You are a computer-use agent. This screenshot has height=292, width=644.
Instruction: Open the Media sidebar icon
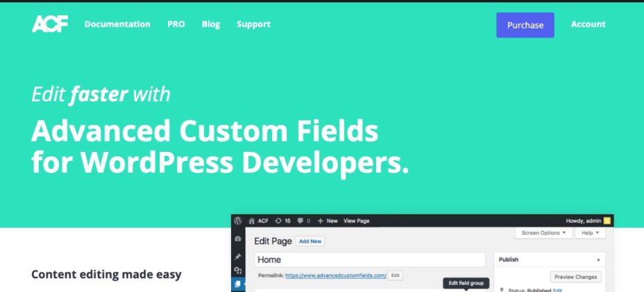click(237, 270)
